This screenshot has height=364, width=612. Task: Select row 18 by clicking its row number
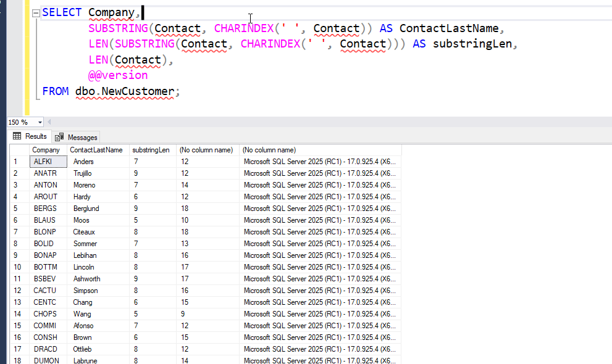click(15, 360)
